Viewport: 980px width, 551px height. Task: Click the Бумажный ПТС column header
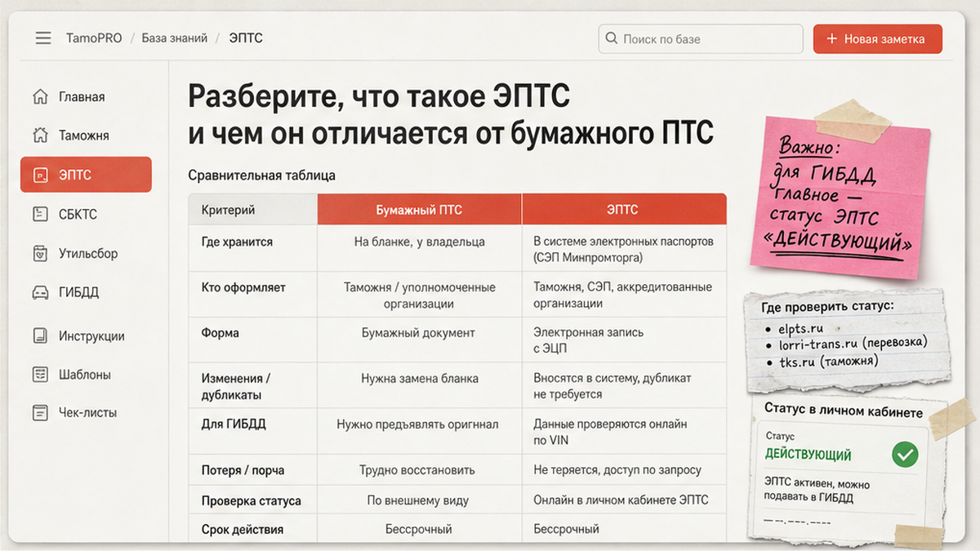[419, 210]
